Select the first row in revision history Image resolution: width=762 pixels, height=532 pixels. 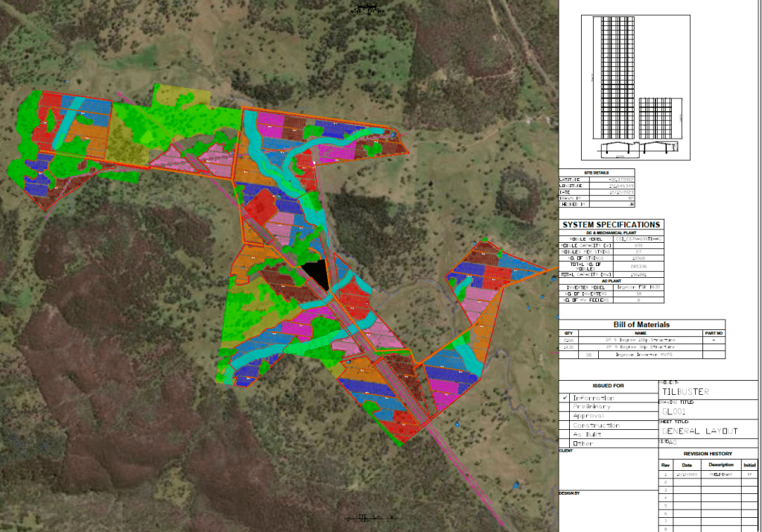click(708, 474)
